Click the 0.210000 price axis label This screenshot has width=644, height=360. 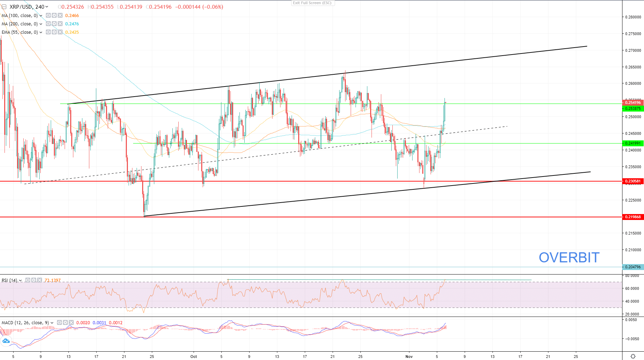pos(633,250)
